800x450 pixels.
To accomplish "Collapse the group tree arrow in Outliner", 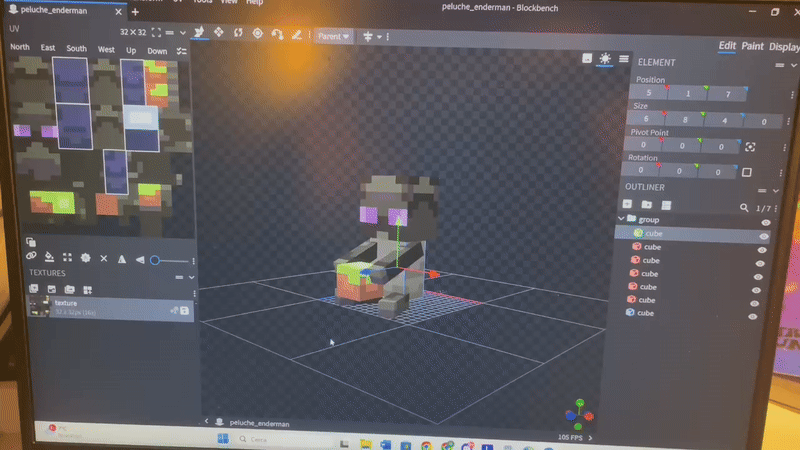I will (621, 218).
